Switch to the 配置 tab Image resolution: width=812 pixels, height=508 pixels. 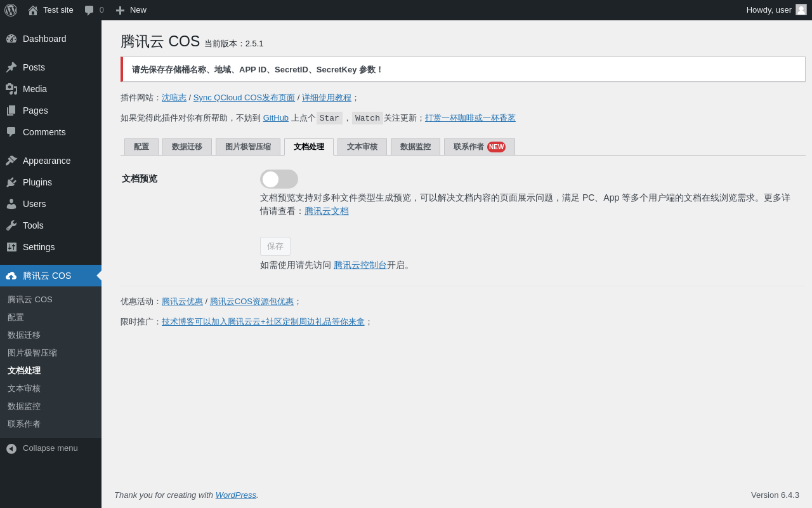click(141, 147)
